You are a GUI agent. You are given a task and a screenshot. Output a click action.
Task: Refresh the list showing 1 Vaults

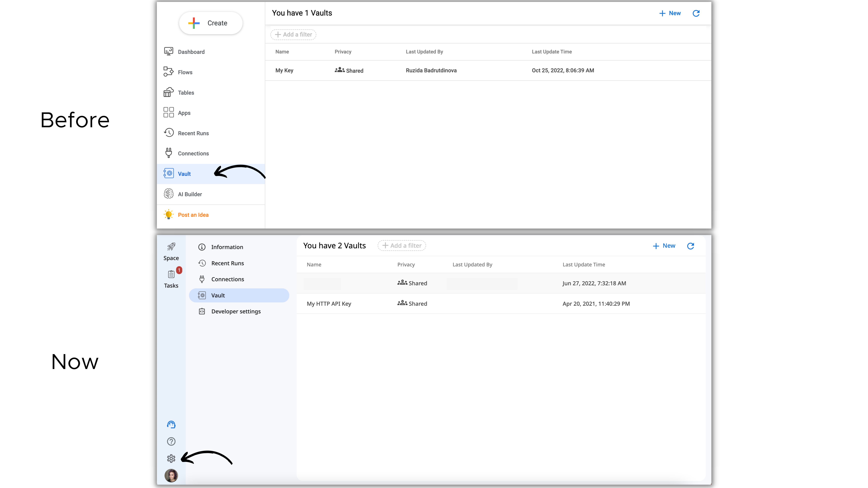coord(696,13)
